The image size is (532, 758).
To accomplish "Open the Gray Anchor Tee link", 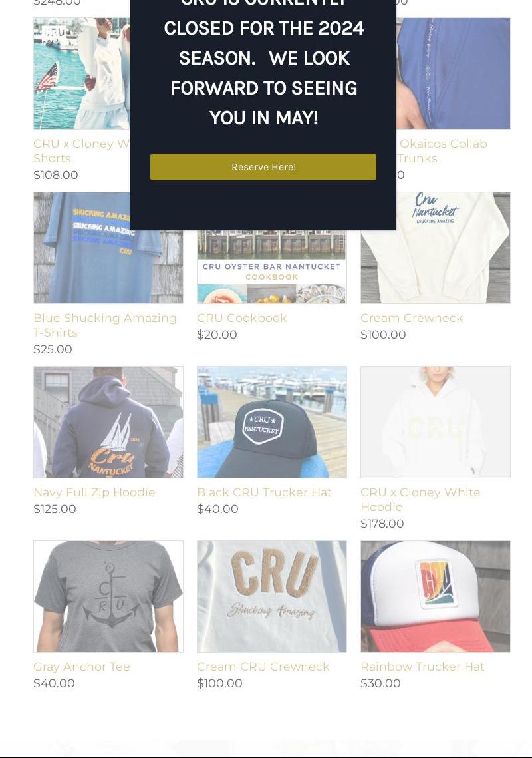I will pos(82,667).
